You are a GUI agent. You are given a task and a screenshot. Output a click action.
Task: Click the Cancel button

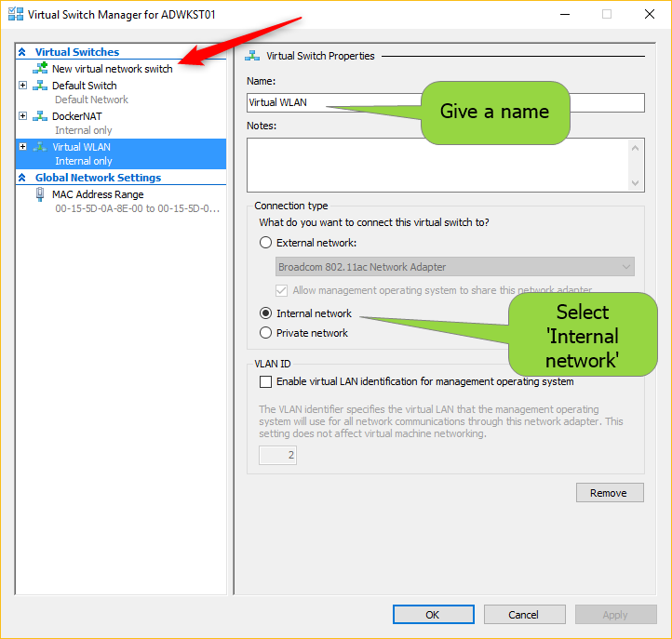(525, 615)
